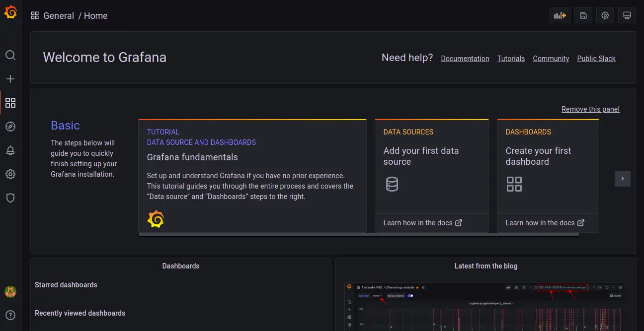Viewport: 644px width, 331px height.
Task: Open the blog post screenshot thumbnail
Action: click(484, 306)
